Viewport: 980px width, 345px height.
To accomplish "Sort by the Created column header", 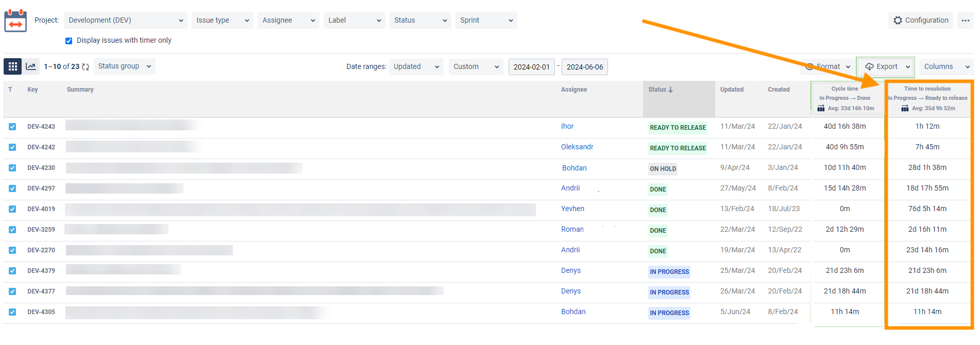I will [x=779, y=90].
